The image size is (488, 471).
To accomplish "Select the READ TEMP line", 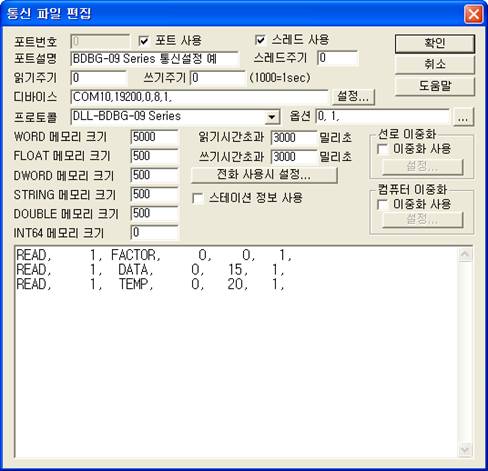I will point(151,284).
